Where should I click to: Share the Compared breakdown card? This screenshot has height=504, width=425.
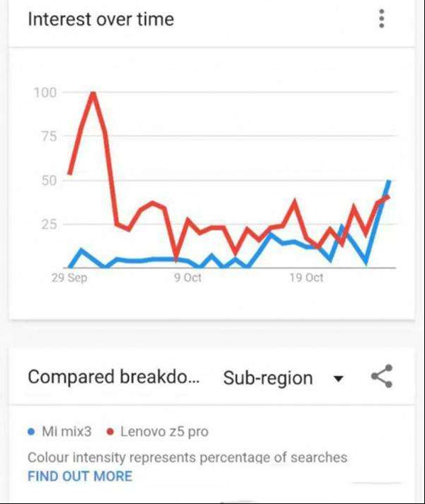tap(382, 376)
